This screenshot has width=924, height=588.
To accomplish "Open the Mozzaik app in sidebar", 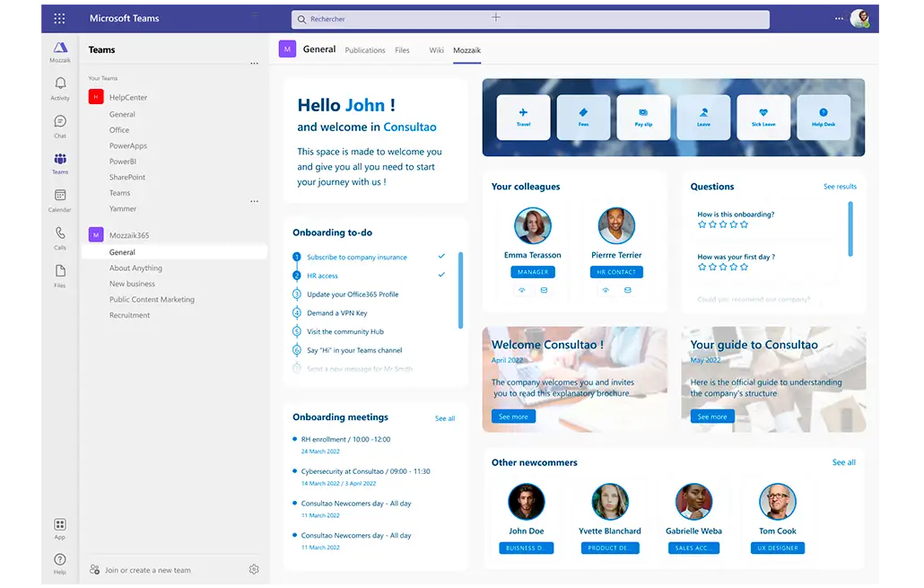I will coord(60,51).
